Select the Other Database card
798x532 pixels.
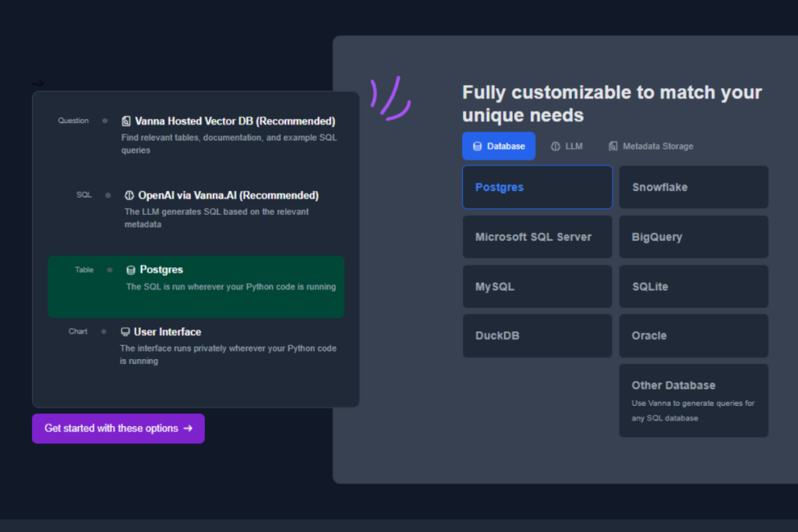694,400
